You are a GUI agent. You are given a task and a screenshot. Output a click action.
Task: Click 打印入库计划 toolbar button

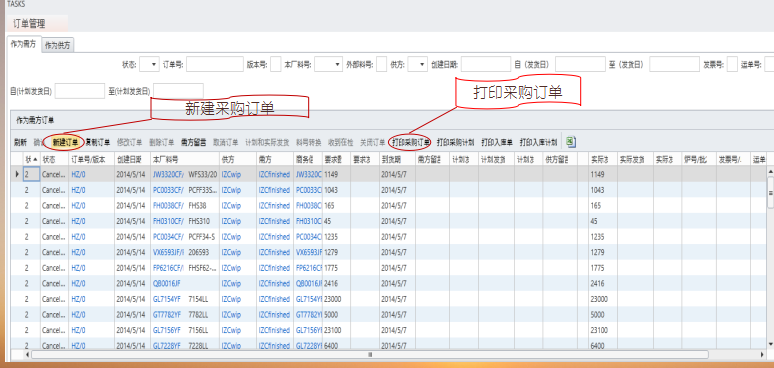pyautogui.click(x=538, y=143)
